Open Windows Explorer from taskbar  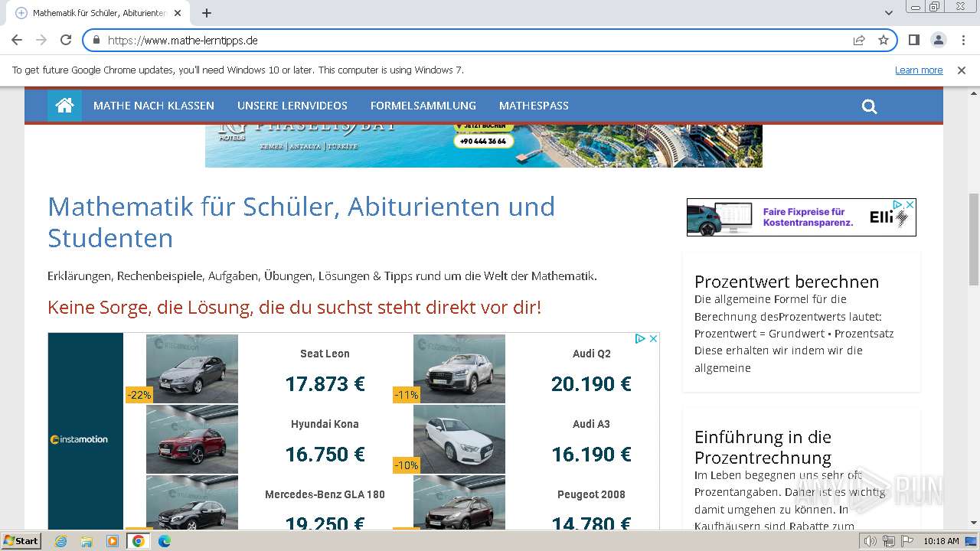coord(87,541)
